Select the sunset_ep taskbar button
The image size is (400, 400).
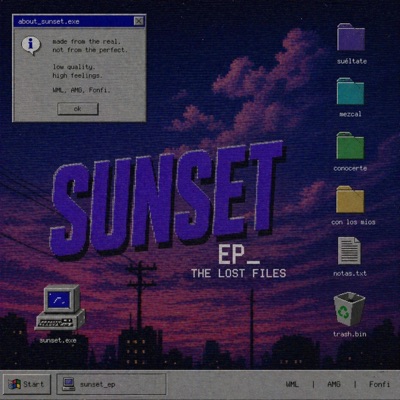[x=111, y=384]
